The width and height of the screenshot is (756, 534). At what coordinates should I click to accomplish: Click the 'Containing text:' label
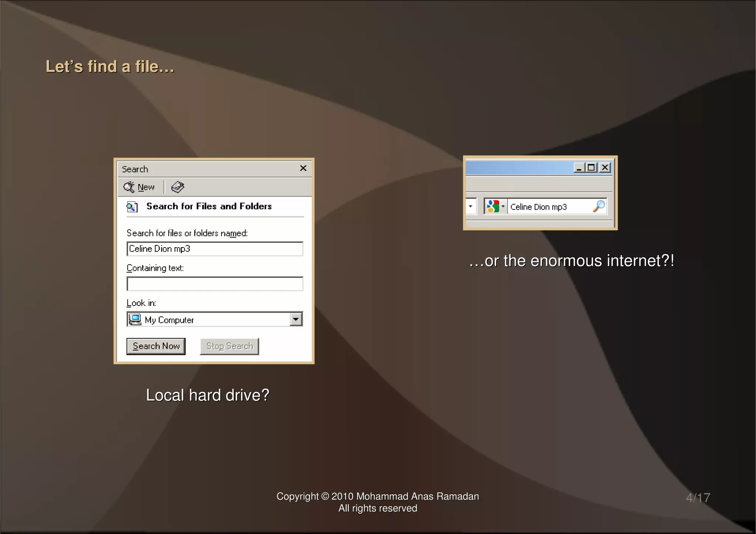pos(155,268)
